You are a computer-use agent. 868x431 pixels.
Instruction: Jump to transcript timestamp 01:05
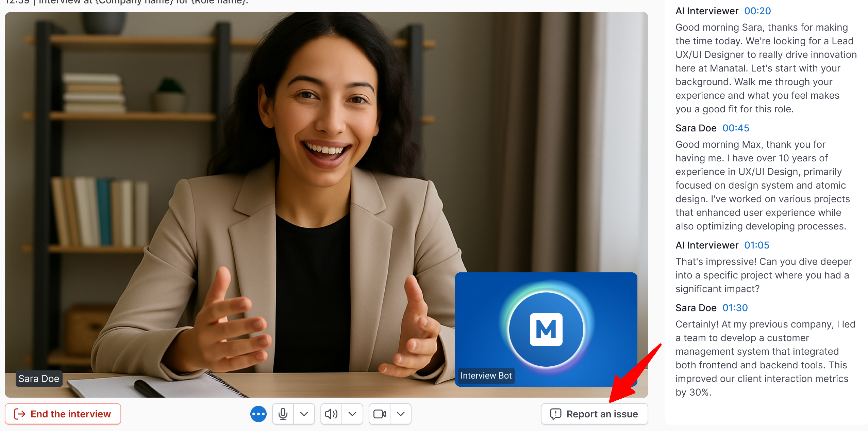[756, 245]
